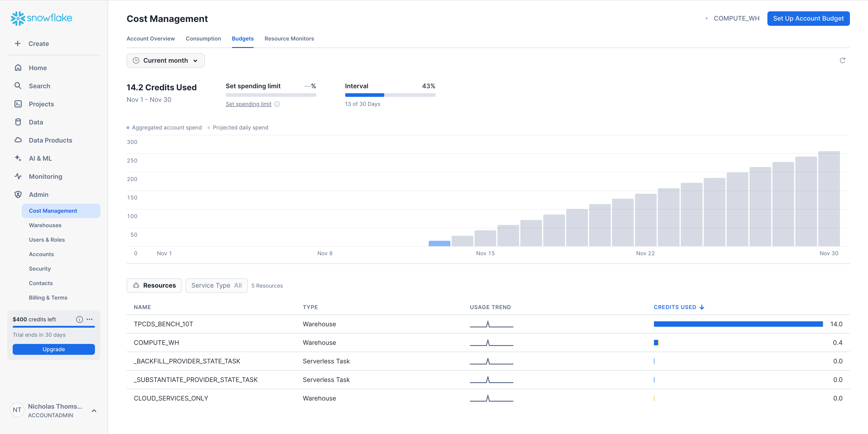The height and width of the screenshot is (434, 868).
Task: Open Search from the sidebar
Action: tap(39, 86)
